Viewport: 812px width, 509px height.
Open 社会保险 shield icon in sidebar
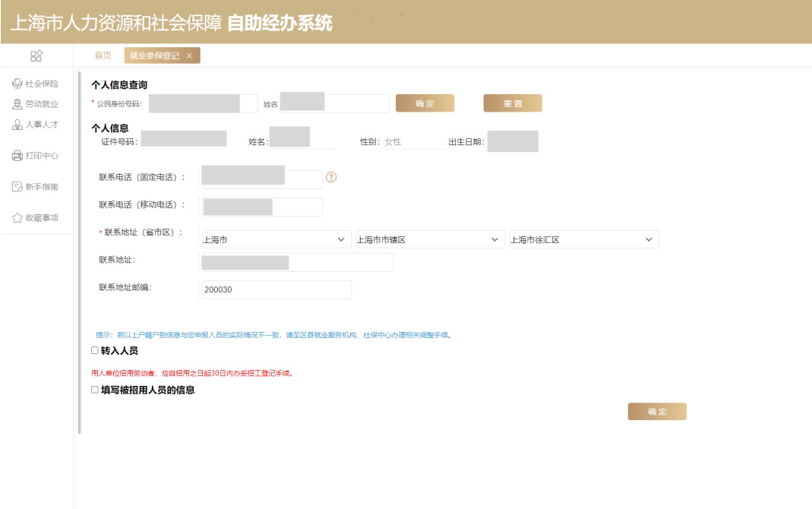click(17, 84)
